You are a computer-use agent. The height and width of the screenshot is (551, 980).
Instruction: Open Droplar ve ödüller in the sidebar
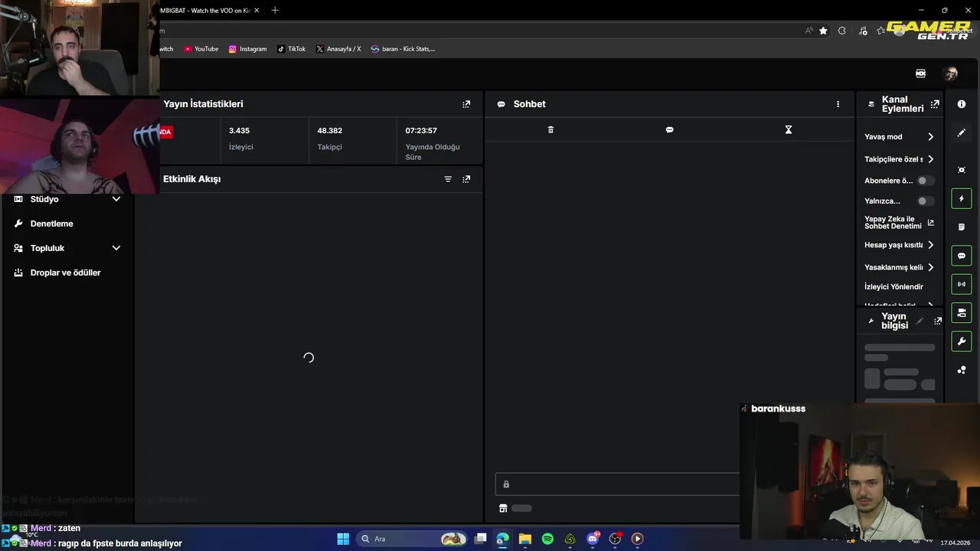point(67,272)
